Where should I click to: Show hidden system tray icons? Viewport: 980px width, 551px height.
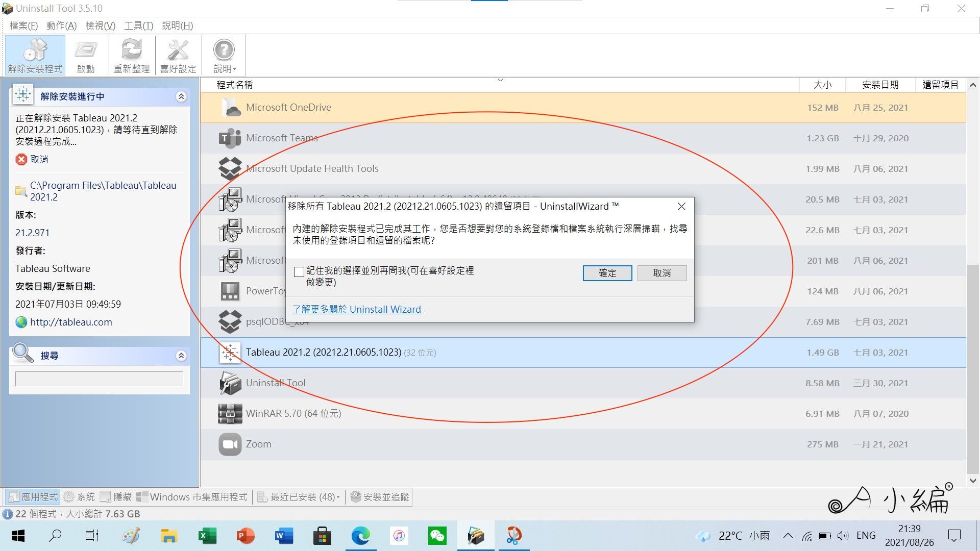788,536
